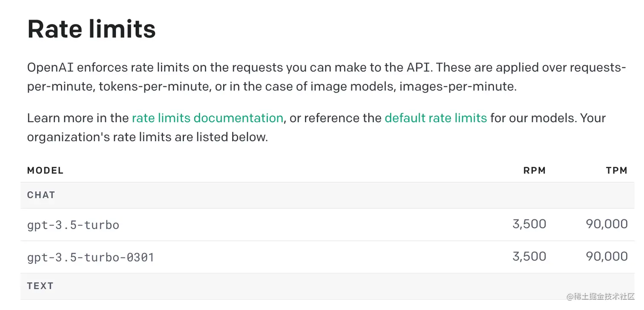Click the 'images-per-minute' text
Image resolution: width=644 pixels, height=310 pixels.
pyautogui.click(x=457, y=86)
